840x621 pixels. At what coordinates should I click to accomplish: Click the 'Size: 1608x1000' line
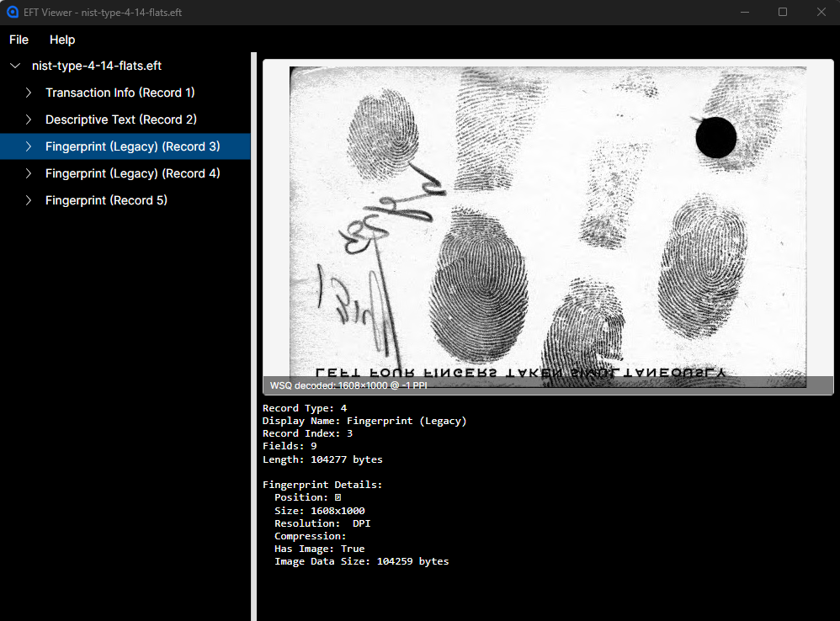click(x=319, y=511)
